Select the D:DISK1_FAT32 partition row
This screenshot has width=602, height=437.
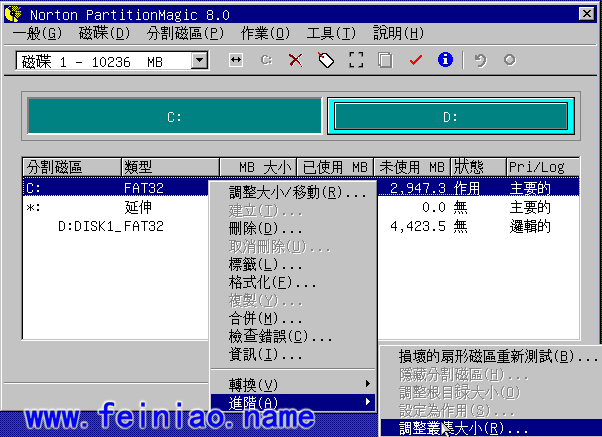[x=301, y=226]
